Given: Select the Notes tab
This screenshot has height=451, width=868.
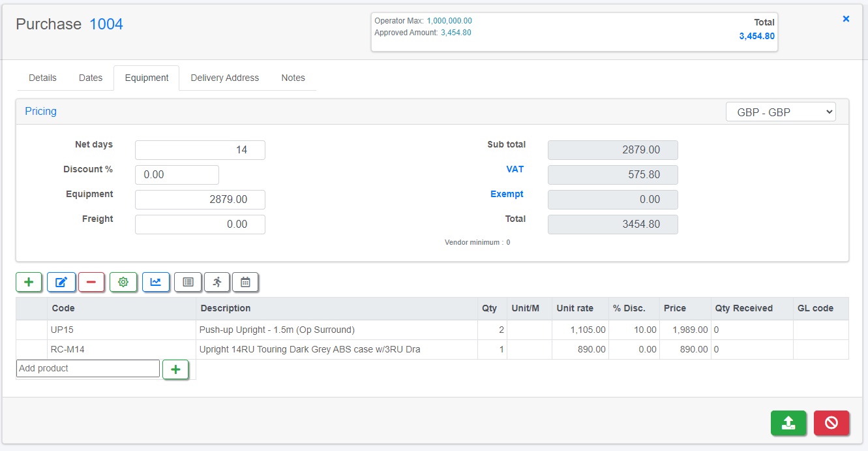Looking at the screenshot, I should tap(293, 78).
